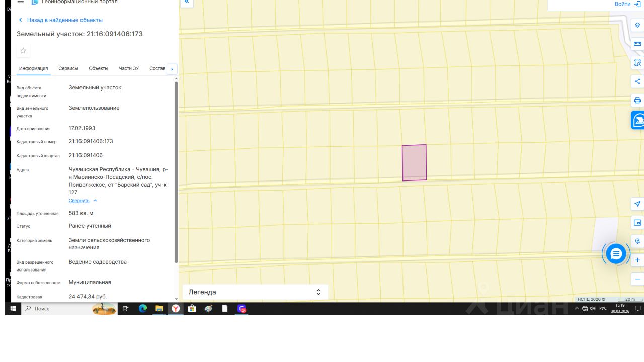Click the Войти login button

click(x=627, y=4)
